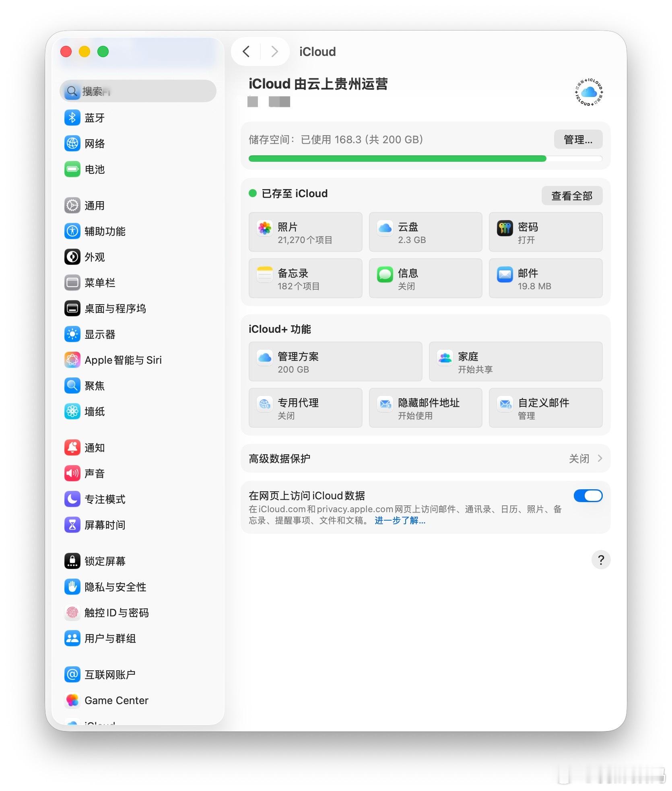This screenshot has width=672, height=791.
Task: Open the 声音 sound icon
Action: [72, 473]
